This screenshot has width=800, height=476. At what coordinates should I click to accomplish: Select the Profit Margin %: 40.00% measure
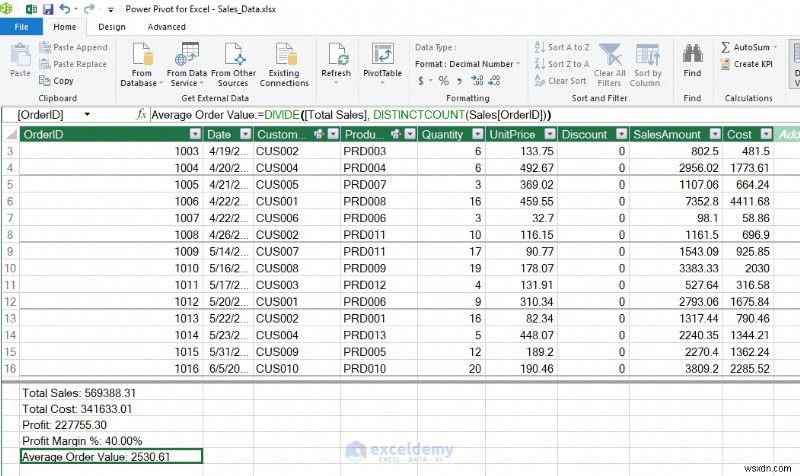coord(111,440)
